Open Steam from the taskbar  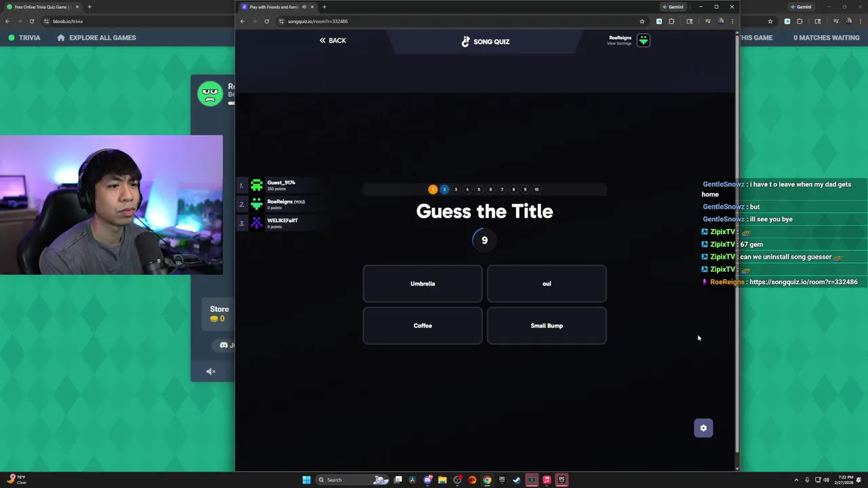517,480
